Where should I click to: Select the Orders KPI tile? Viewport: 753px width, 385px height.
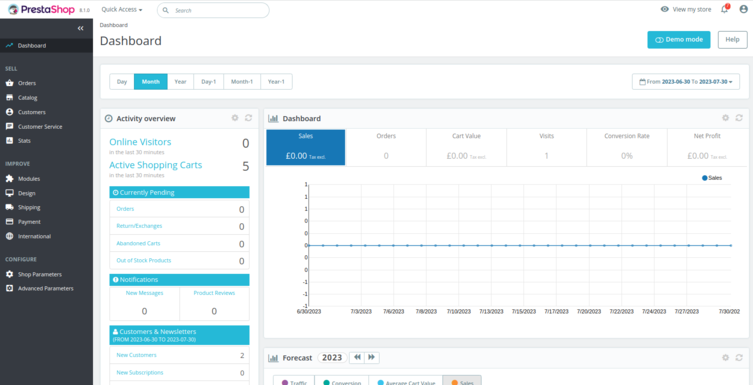(386, 147)
